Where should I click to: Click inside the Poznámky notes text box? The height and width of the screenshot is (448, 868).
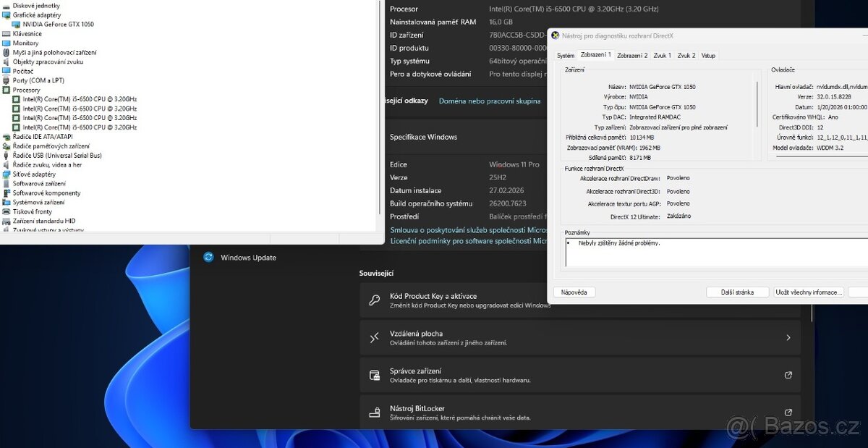click(716, 253)
